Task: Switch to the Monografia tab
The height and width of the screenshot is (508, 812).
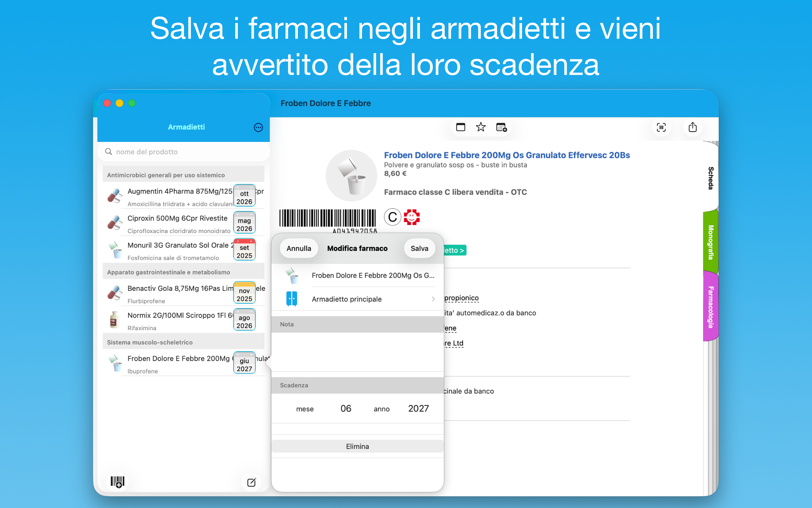Action: (710, 242)
